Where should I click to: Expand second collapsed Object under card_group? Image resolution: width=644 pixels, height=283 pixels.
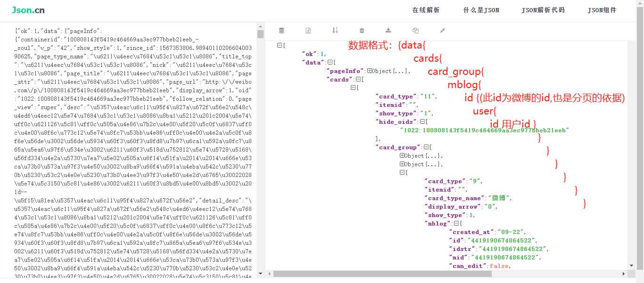click(402, 164)
